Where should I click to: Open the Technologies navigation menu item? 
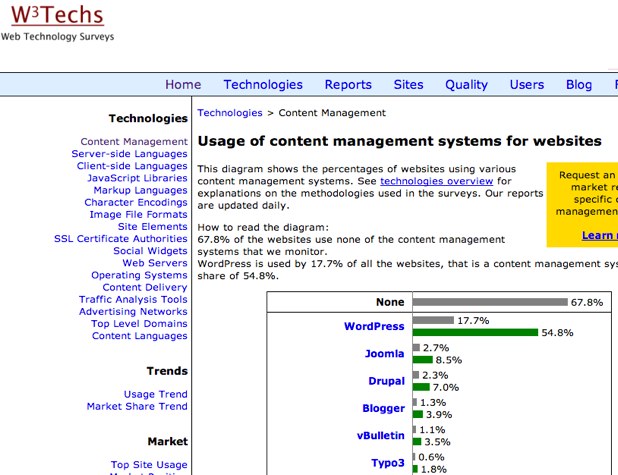pos(263,85)
